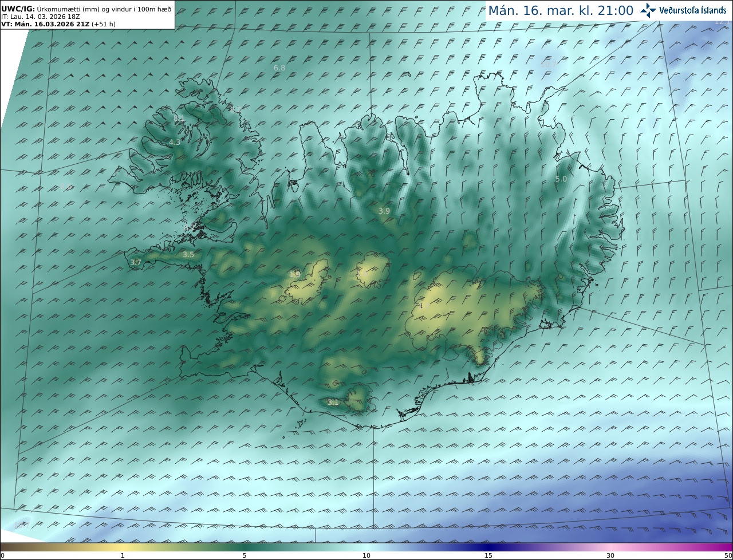Click the color scale label 10

coord(366,555)
